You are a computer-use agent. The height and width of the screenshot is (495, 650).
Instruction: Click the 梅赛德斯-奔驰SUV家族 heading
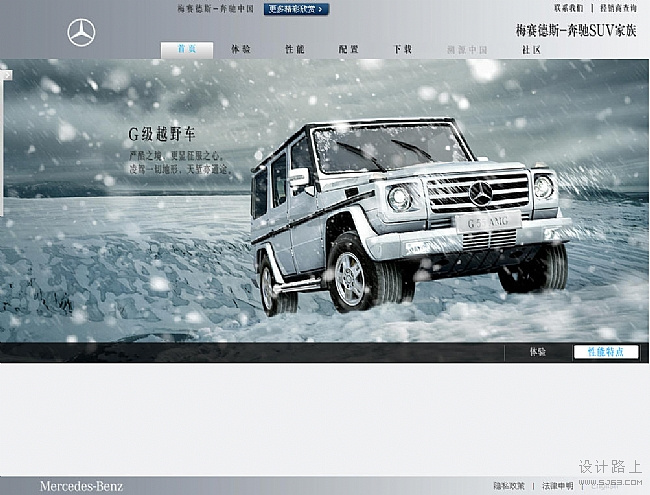[576, 30]
